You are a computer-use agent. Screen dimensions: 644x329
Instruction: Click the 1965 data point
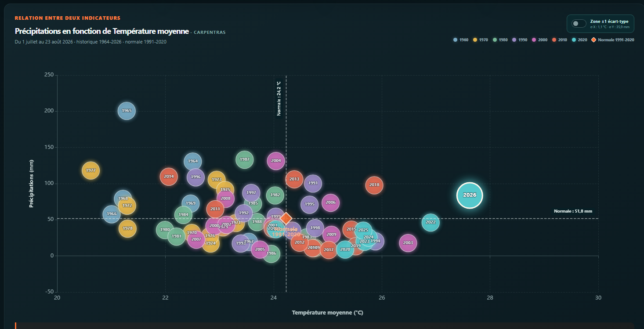pos(127,111)
